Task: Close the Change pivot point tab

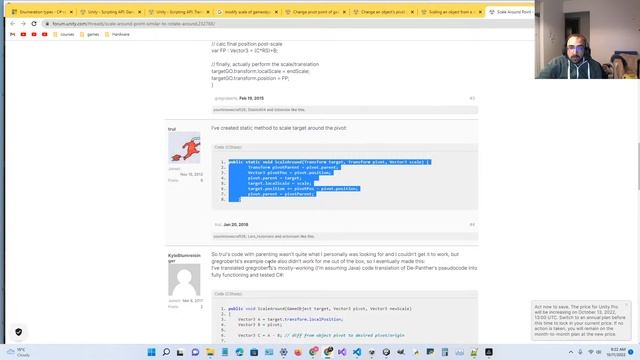Action: coord(344,12)
